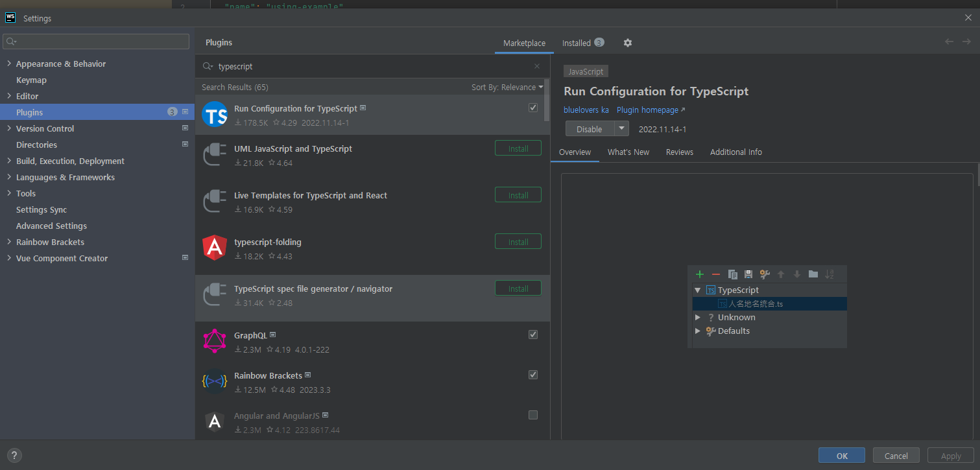Click the OK button
This screenshot has height=470, width=980.
pos(842,456)
